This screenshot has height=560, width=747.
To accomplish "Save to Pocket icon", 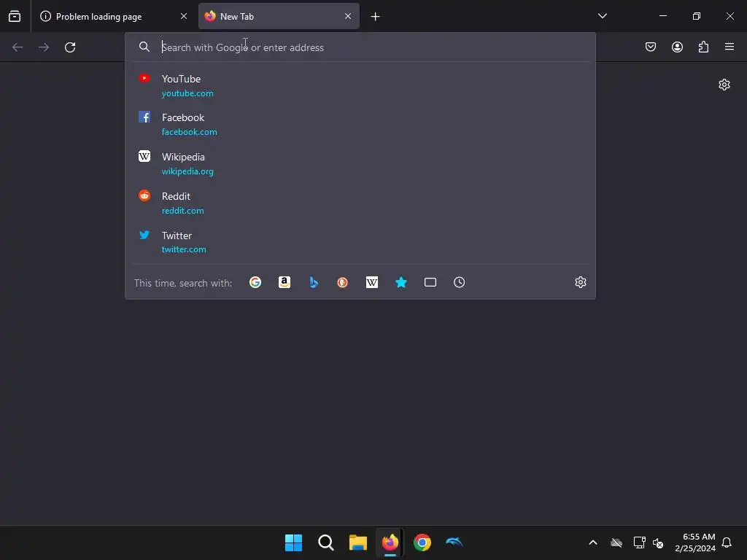I will (x=651, y=47).
